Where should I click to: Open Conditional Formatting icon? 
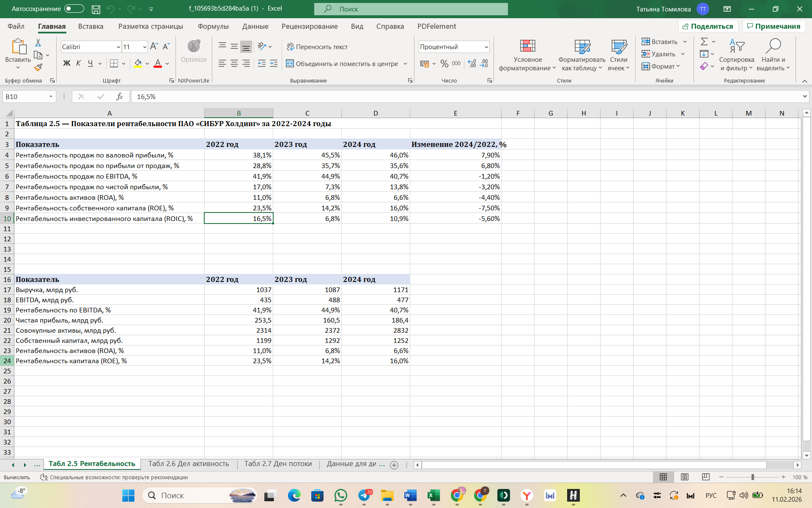527,47
